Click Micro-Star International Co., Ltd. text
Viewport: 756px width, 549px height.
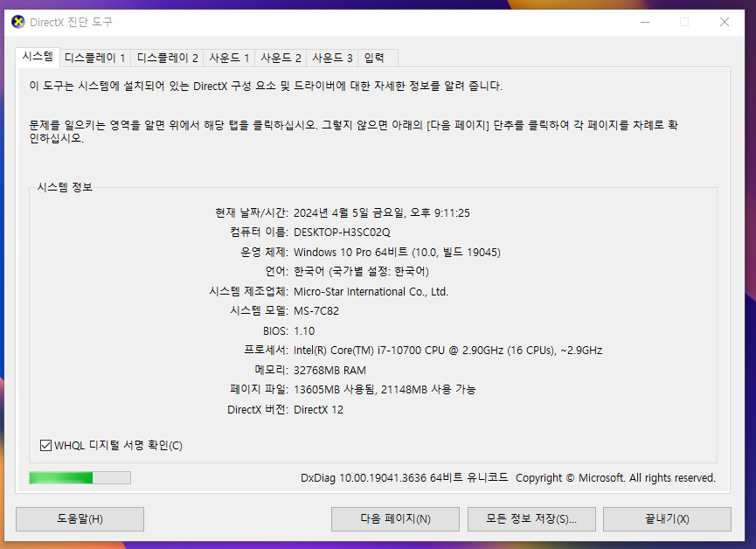[x=371, y=292]
